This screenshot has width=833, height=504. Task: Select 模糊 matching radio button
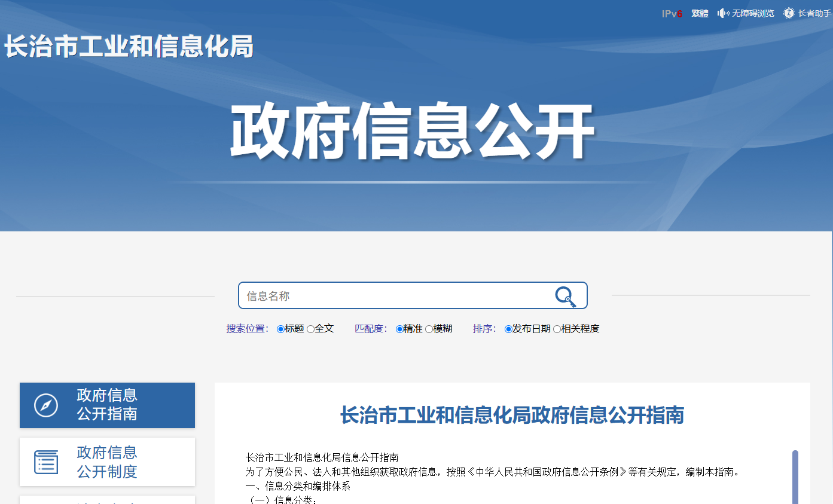(429, 329)
